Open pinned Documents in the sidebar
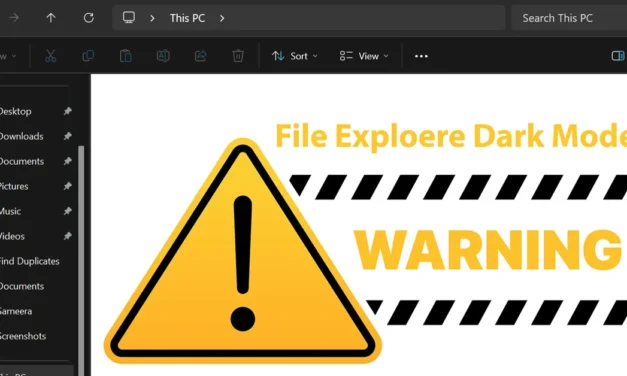The image size is (627, 376). (22, 161)
